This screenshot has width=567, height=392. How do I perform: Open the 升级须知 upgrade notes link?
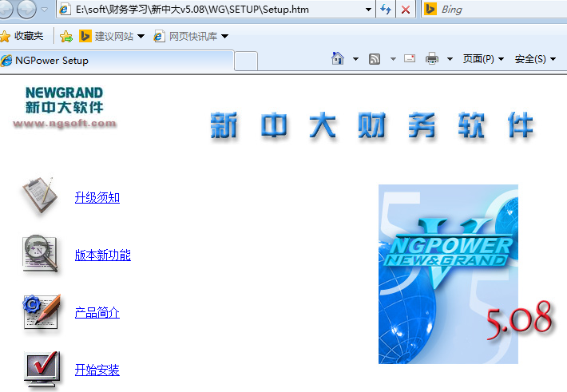point(97,197)
